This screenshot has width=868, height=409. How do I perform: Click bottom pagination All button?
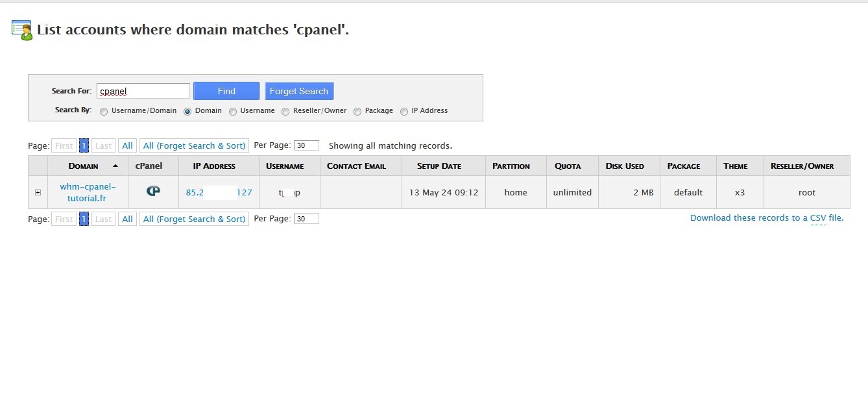point(127,219)
